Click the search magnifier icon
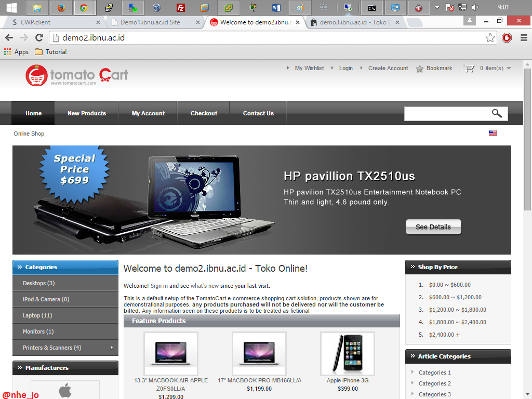Image resolution: width=532 pixels, height=399 pixels. point(497,113)
